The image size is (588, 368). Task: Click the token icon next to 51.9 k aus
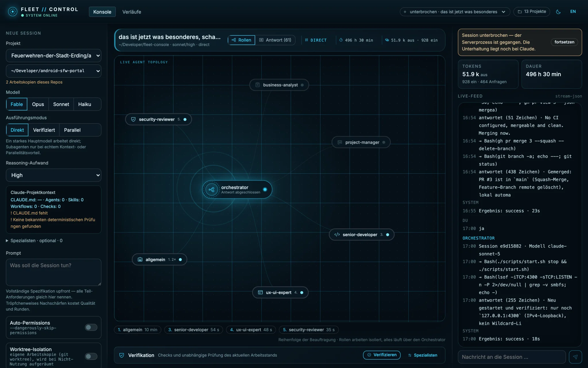387,40
